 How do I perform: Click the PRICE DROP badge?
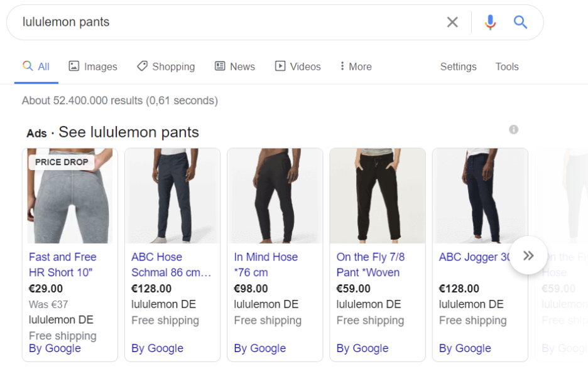coord(62,162)
